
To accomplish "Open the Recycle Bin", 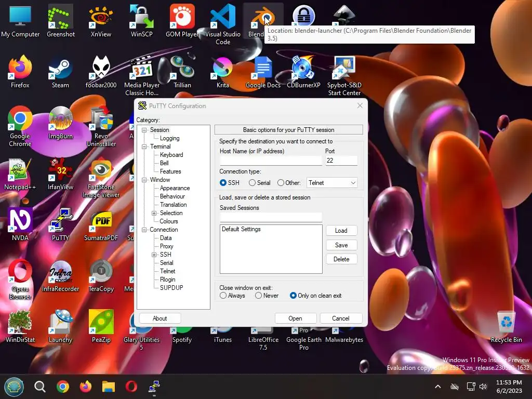I will point(506,326).
